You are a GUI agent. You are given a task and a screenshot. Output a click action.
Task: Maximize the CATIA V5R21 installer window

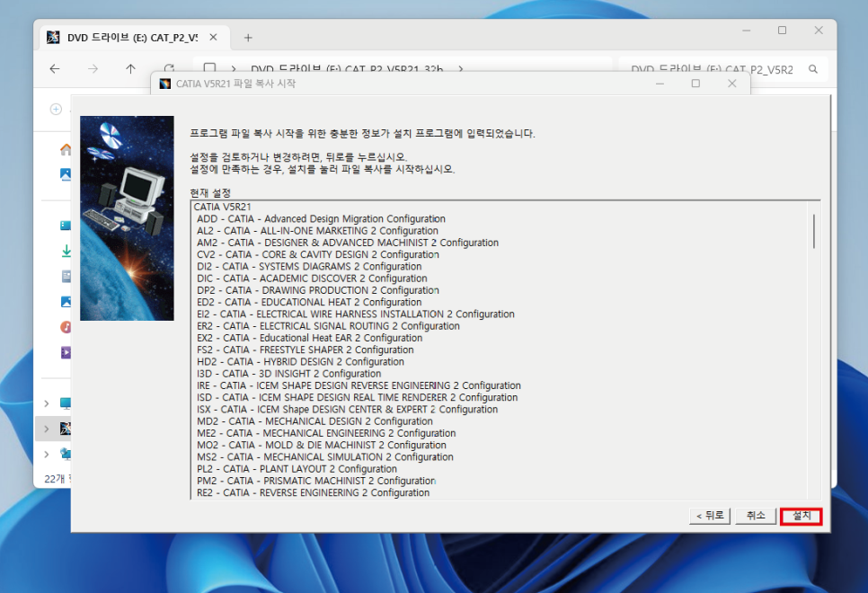click(x=695, y=84)
